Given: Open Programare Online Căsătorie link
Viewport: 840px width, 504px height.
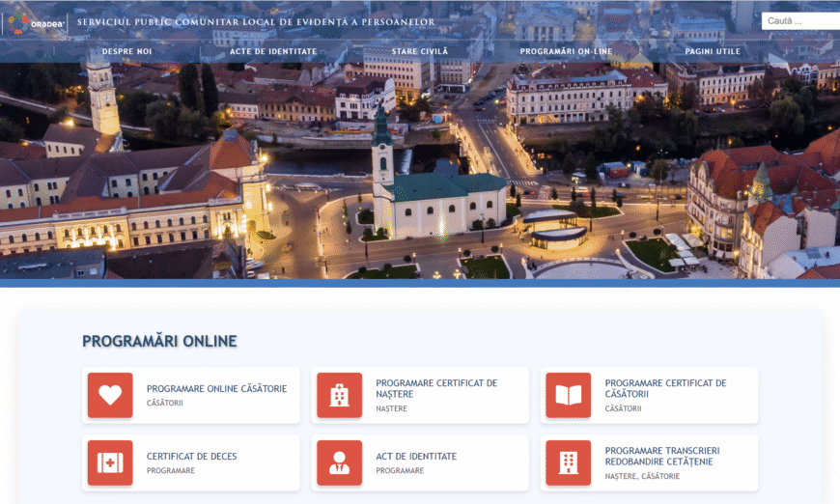Looking at the screenshot, I should tap(216, 389).
